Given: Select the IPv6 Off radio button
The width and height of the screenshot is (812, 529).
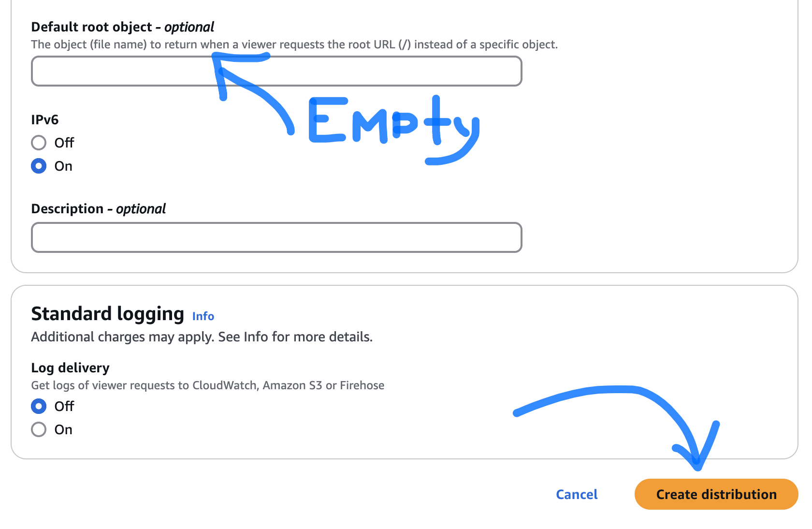Looking at the screenshot, I should pos(39,143).
